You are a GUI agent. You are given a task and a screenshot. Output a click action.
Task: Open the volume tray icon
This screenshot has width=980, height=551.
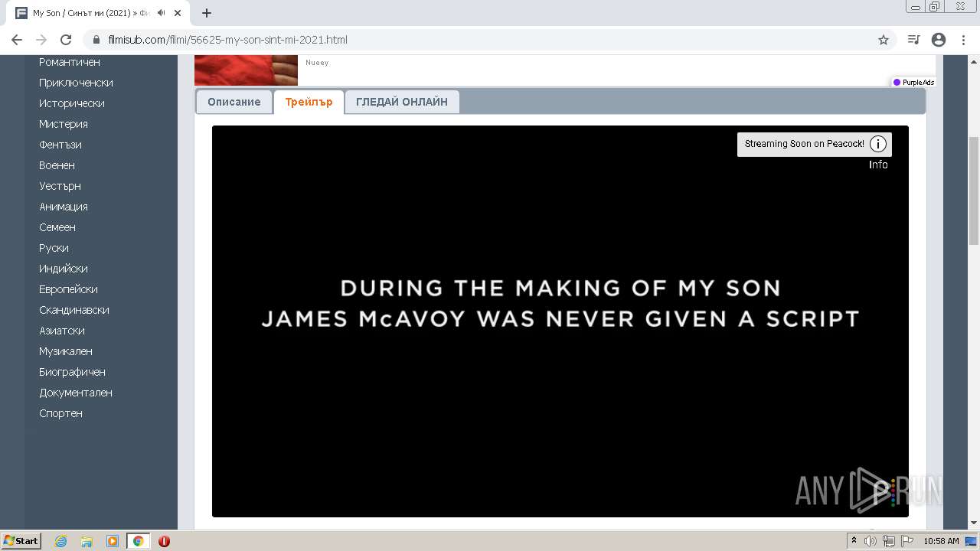tap(871, 541)
